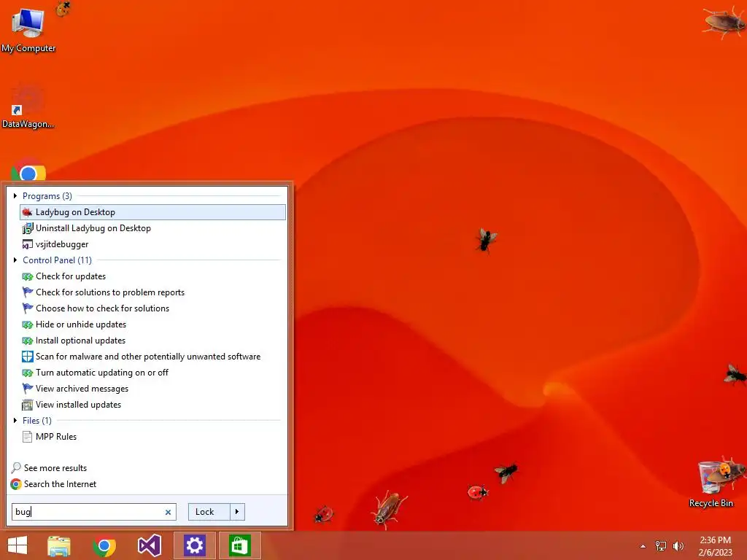Image resolution: width=747 pixels, height=560 pixels.
Task: Open the arrow menu beside Lock
Action: [x=237, y=512]
